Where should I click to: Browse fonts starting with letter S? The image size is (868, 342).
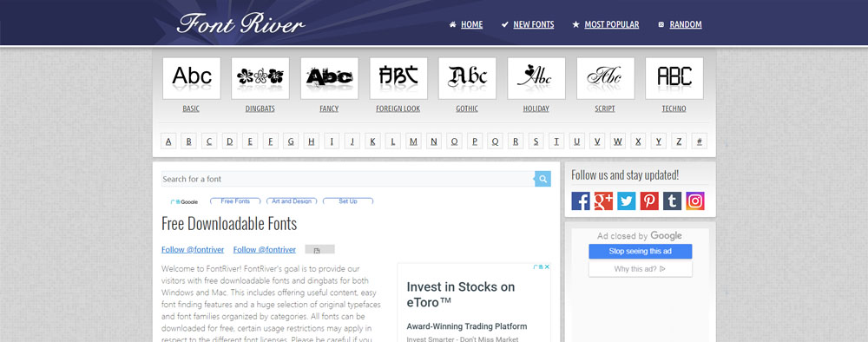point(536,141)
